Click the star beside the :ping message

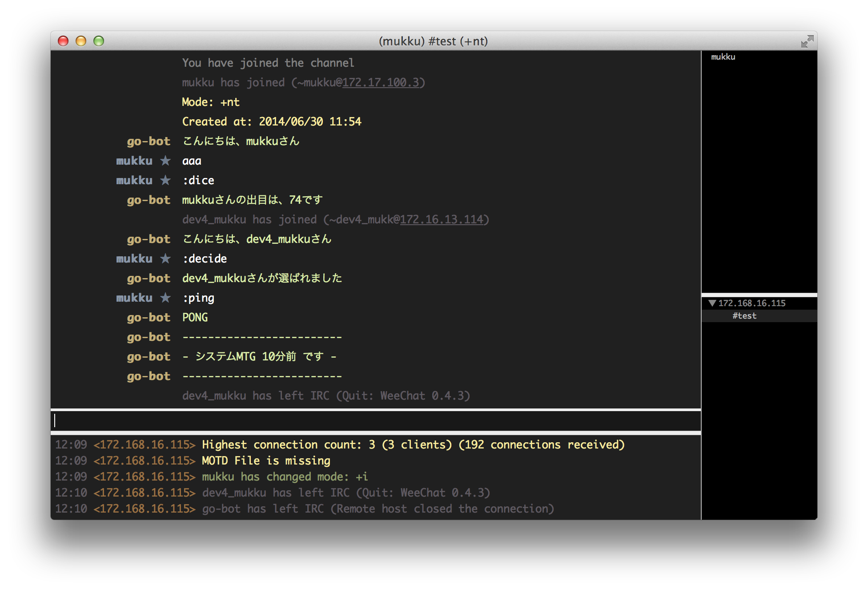point(165,298)
